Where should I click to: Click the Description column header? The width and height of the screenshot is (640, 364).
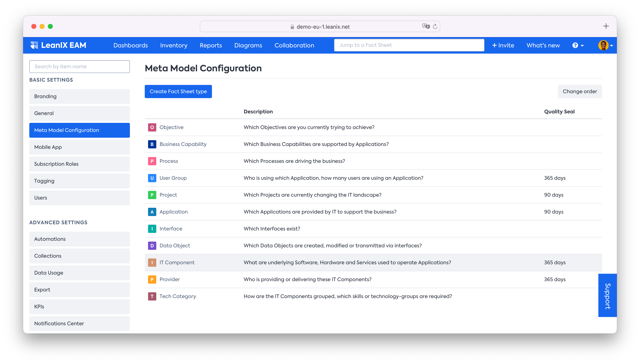coord(258,112)
